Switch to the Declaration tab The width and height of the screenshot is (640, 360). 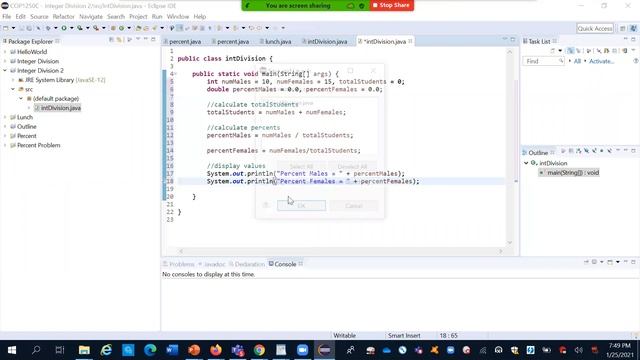pos(247,264)
